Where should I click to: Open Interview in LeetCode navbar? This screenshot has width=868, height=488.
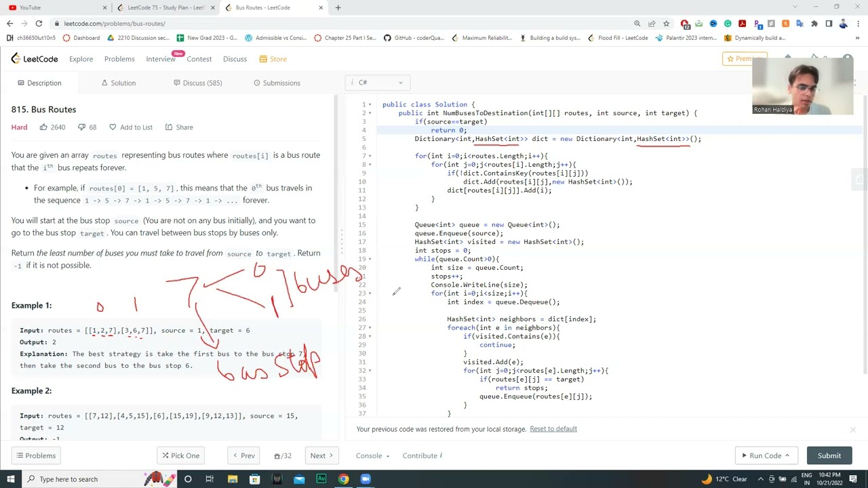point(161,59)
